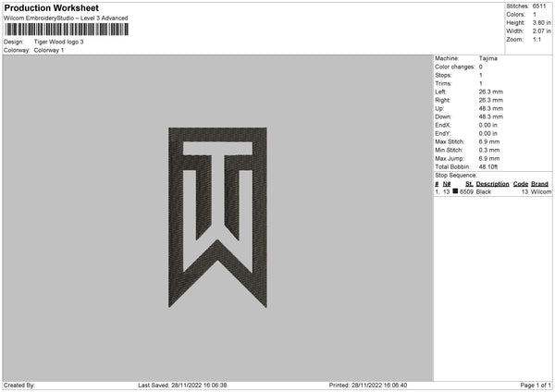Click the worksheet barcode

click(x=67, y=30)
